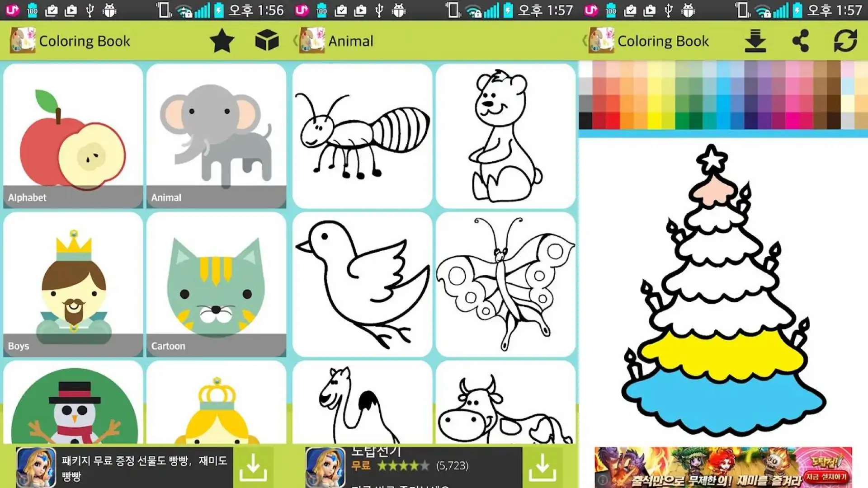Share the cake drawing via the share icon

coord(801,41)
